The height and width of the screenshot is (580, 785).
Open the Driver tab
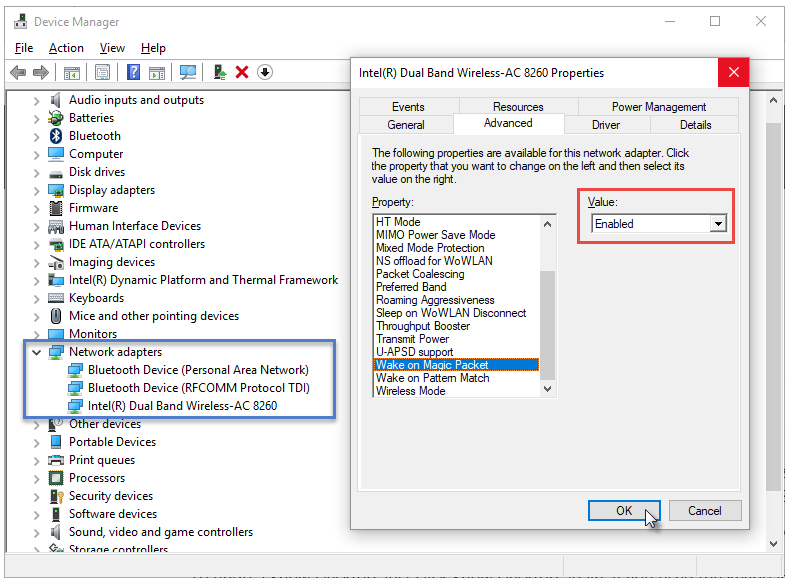coord(606,125)
